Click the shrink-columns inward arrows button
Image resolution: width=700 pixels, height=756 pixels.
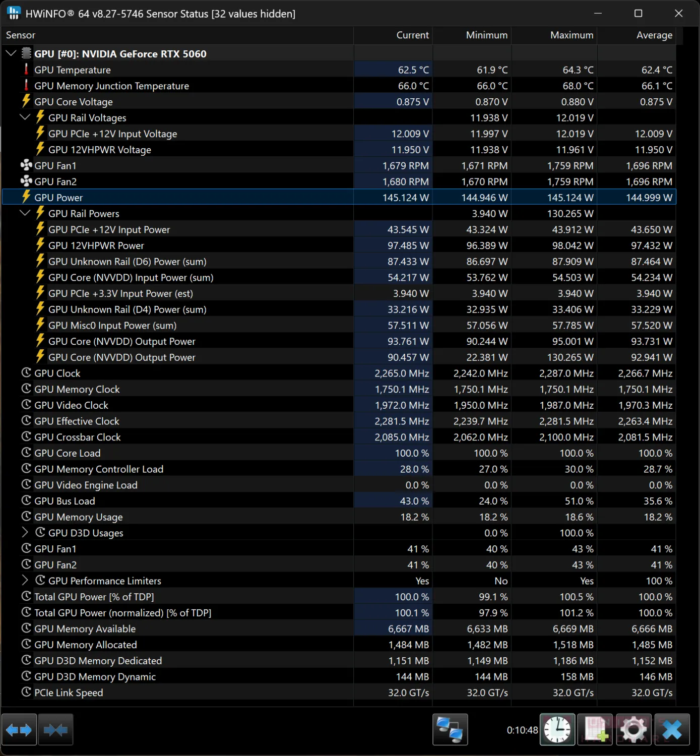click(55, 729)
